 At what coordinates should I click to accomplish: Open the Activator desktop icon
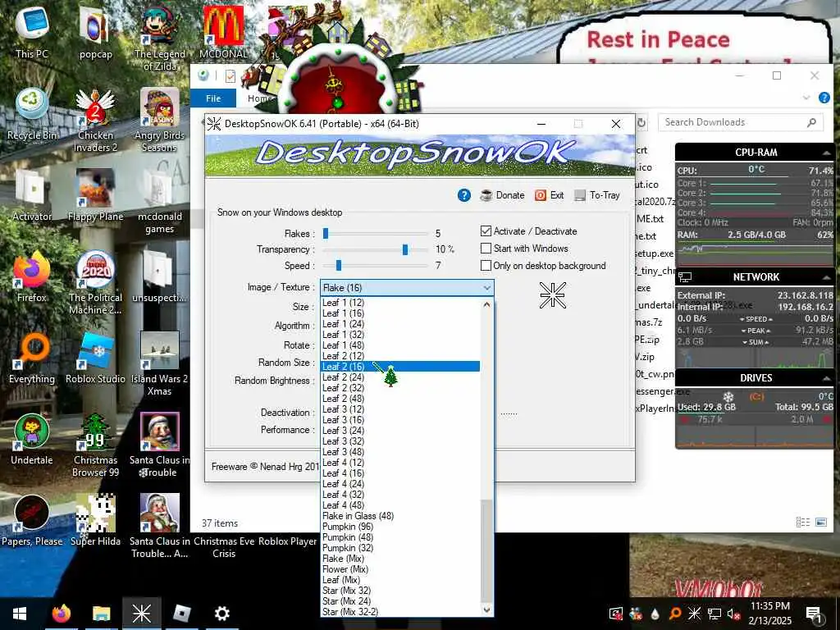tap(32, 195)
